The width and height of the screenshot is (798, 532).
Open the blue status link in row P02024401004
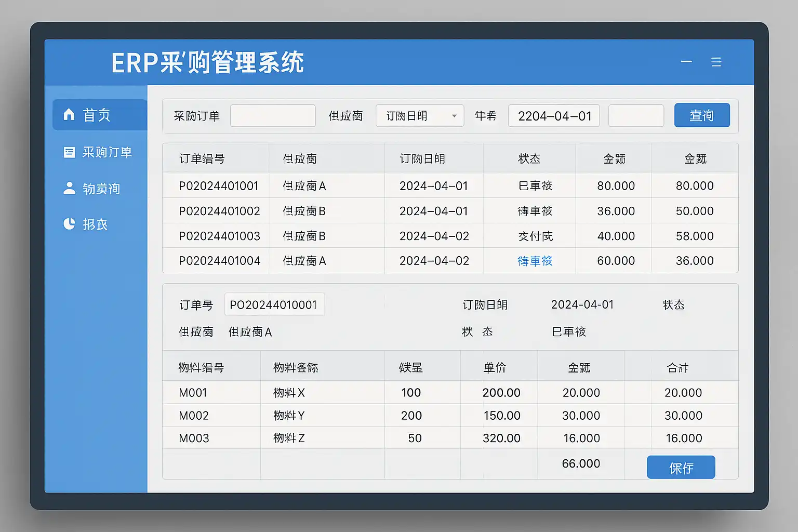pos(535,261)
